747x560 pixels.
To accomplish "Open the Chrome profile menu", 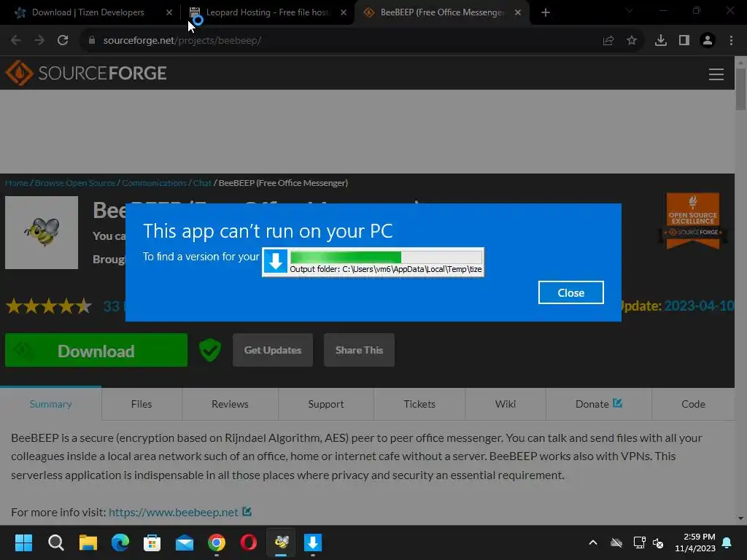I will tap(708, 41).
